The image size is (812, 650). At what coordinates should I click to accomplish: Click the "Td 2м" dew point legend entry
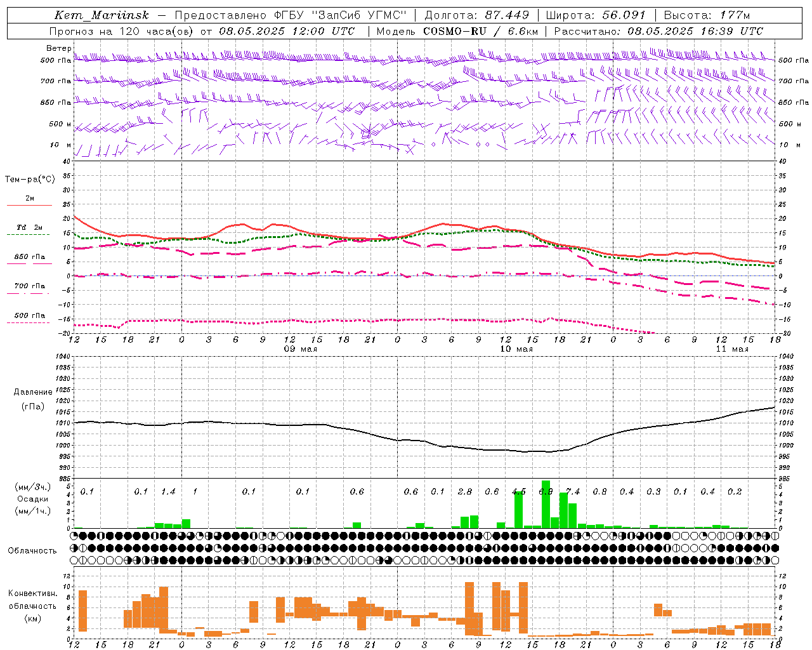click(x=30, y=227)
